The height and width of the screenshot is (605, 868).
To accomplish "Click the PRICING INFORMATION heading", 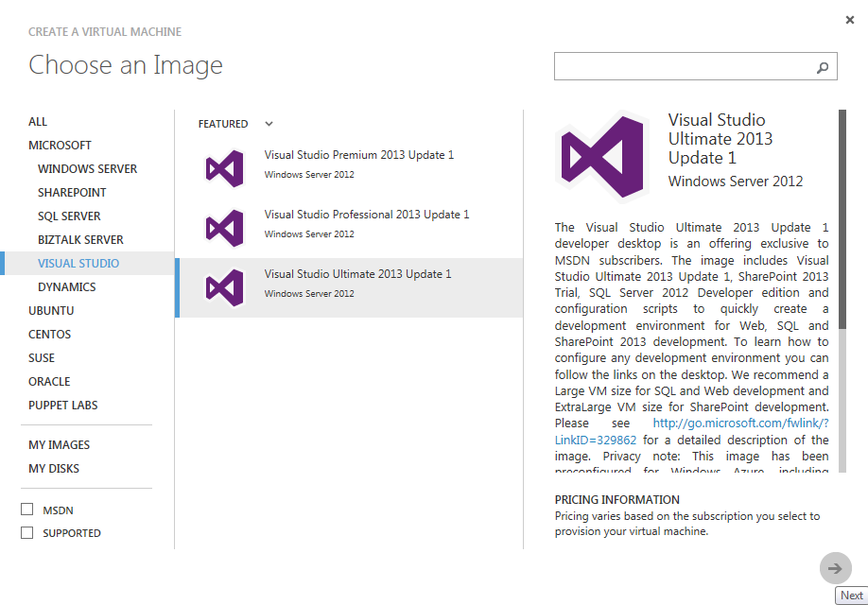I will (x=616, y=500).
